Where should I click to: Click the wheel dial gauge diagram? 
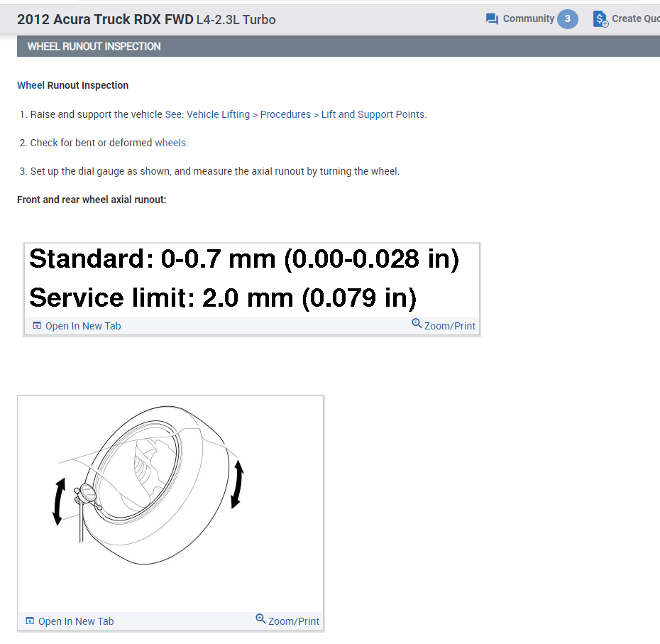tap(170, 503)
